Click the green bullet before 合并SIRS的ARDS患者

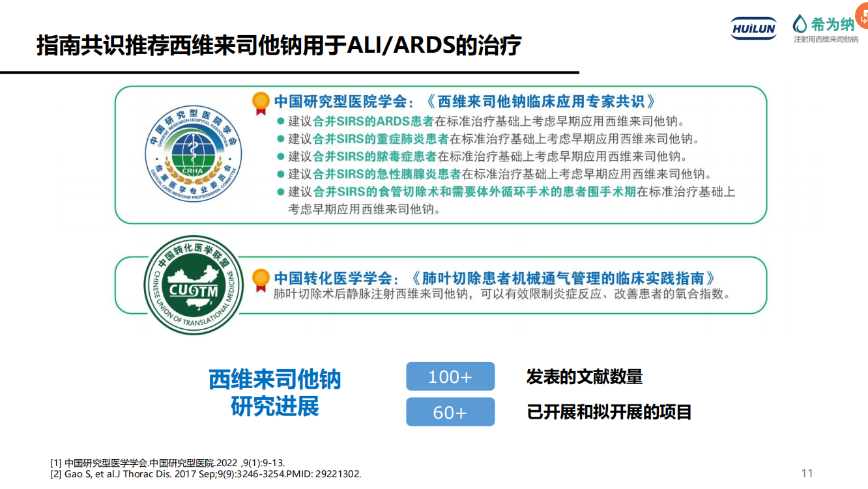pyautogui.click(x=280, y=122)
